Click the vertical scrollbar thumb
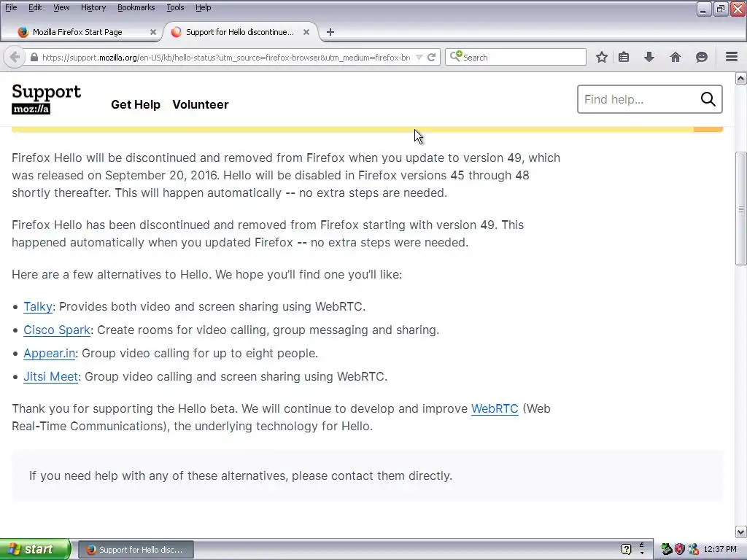This screenshot has height=560, width=747. 741,209
